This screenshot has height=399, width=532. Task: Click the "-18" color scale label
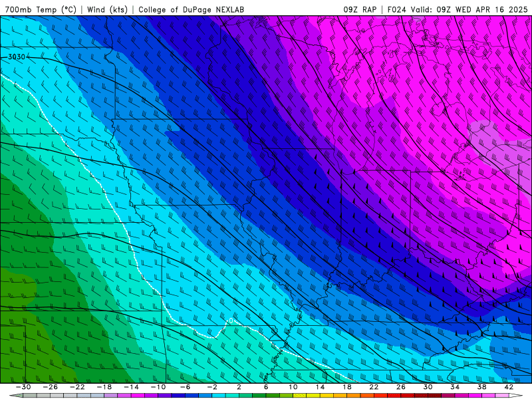104,387
